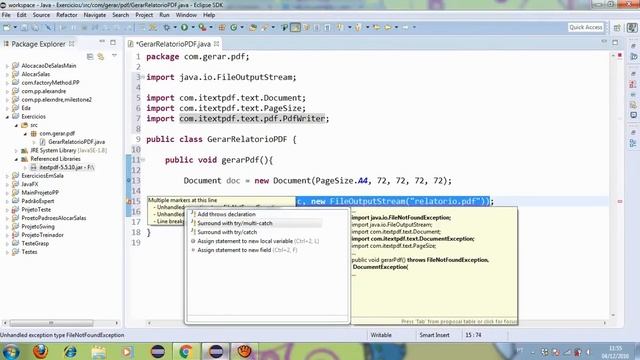The height and width of the screenshot is (360, 640).
Task: Open the Refactor menu
Action: 67,15
